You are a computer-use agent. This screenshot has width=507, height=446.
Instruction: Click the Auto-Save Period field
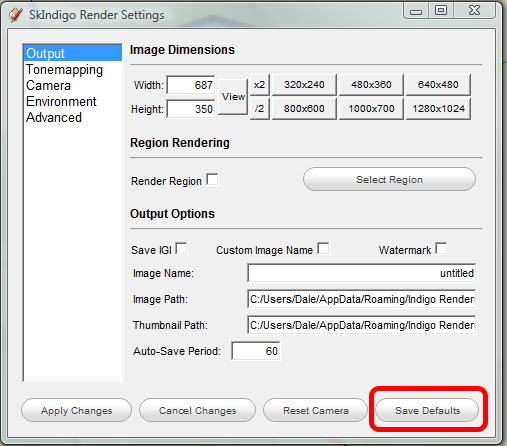256,351
